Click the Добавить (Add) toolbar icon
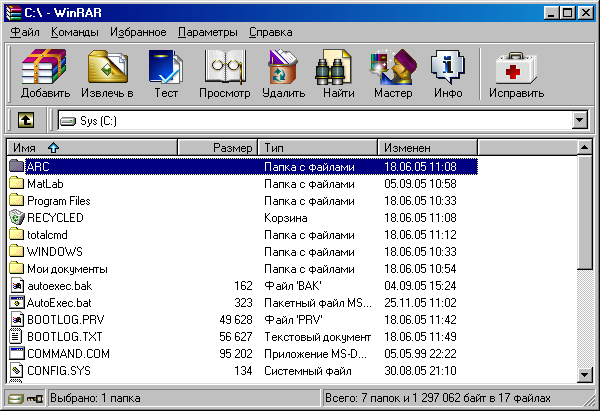 [x=44, y=67]
